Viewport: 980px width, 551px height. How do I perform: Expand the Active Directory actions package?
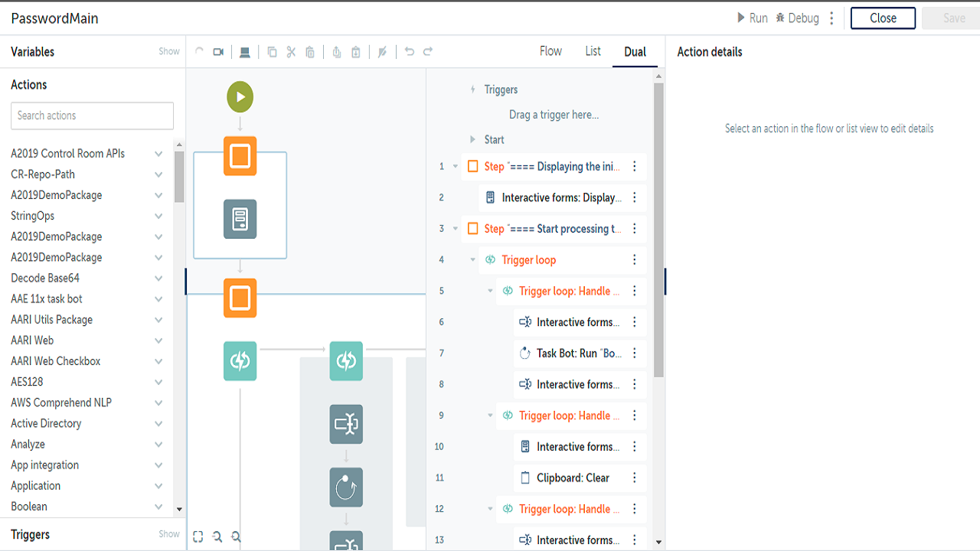coord(158,423)
